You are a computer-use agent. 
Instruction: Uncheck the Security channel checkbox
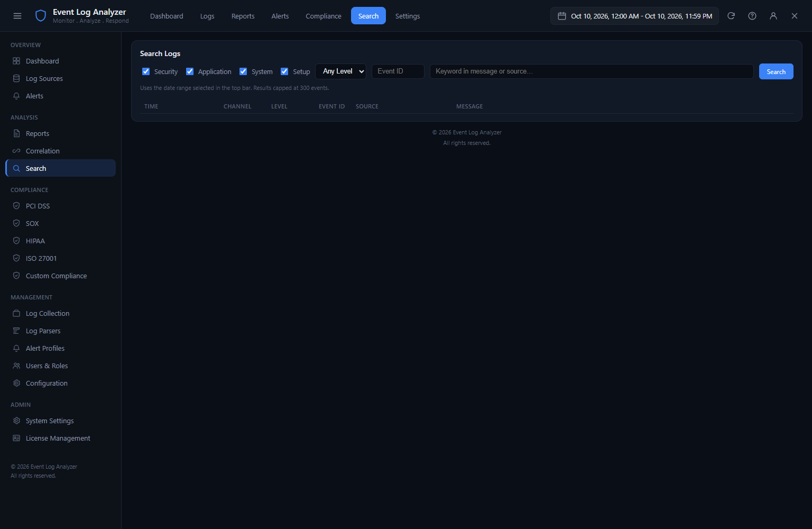coord(146,71)
